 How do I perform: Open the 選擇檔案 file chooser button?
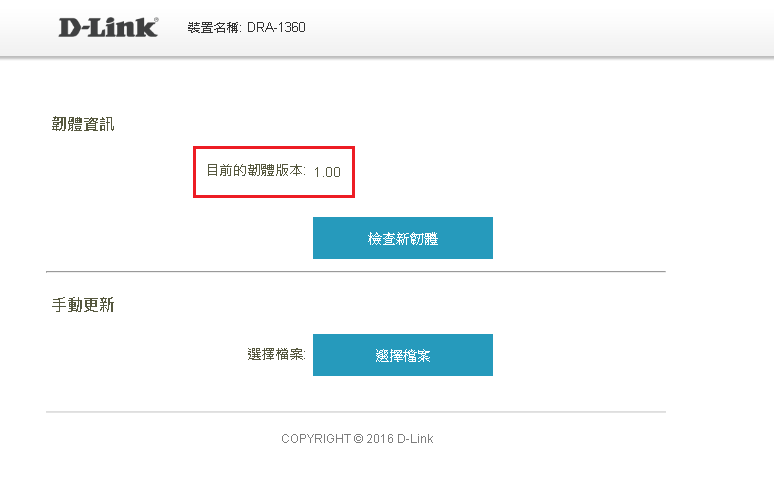coord(402,355)
